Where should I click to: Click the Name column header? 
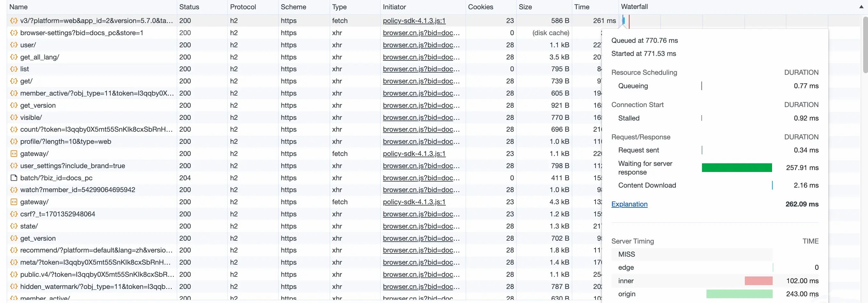pyautogui.click(x=19, y=7)
